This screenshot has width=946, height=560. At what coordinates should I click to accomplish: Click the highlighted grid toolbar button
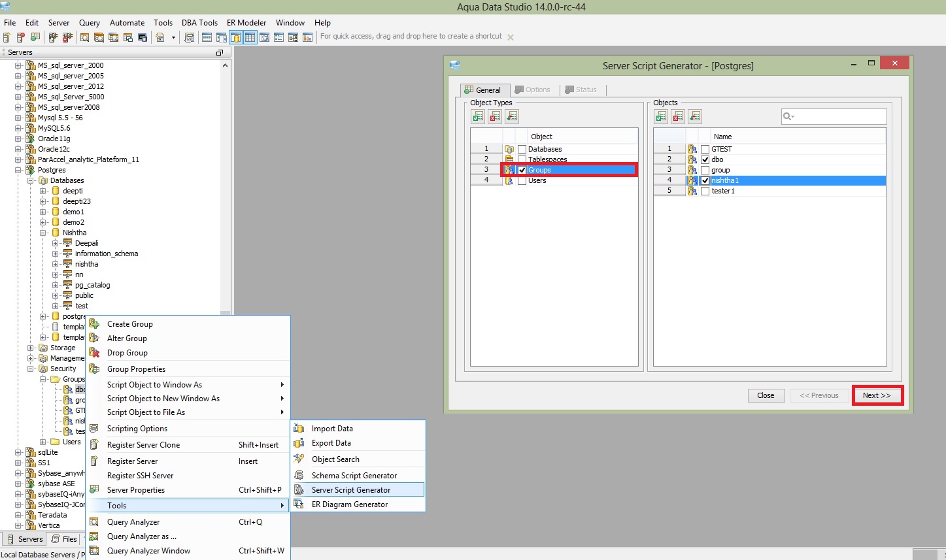coord(250,37)
